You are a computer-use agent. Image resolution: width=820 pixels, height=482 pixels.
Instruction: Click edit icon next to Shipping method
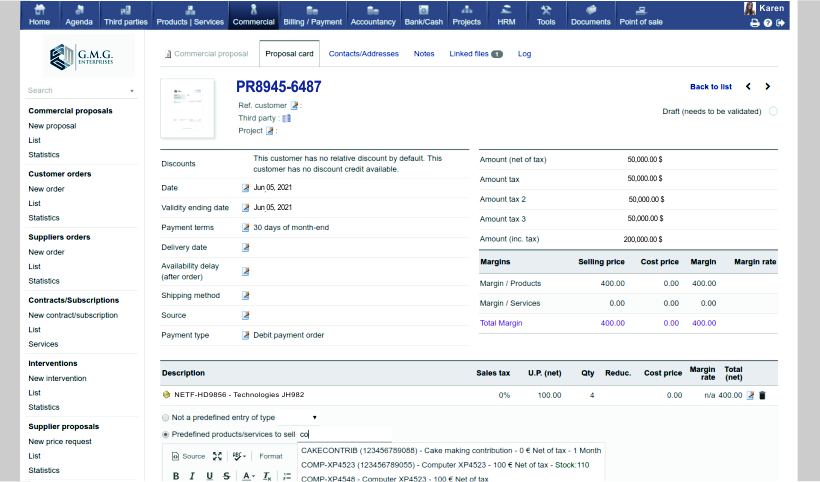tap(245, 295)
